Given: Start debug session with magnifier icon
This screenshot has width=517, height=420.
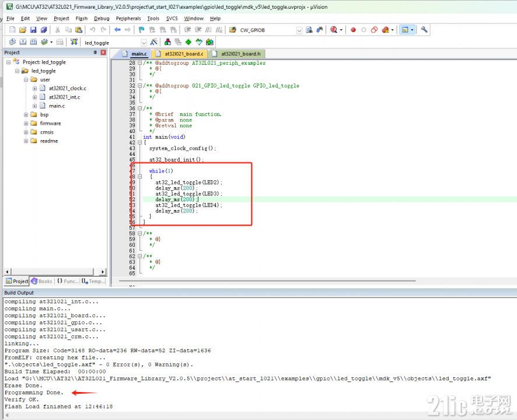Looking at the screenshot, I should pyautogui.click(x=334, y=30).
